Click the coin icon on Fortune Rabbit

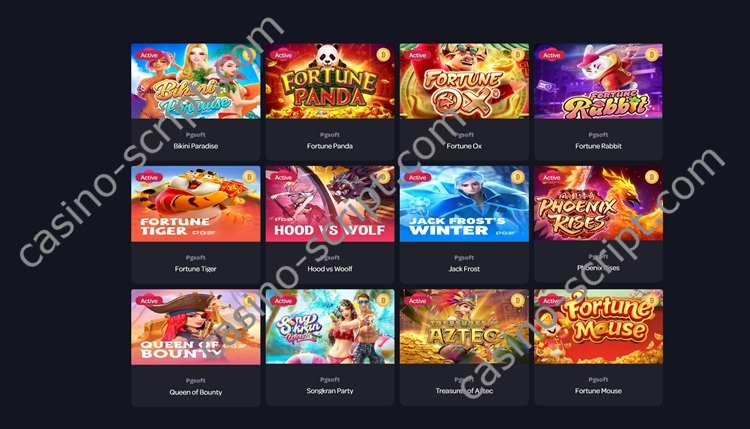coord(651,55)
